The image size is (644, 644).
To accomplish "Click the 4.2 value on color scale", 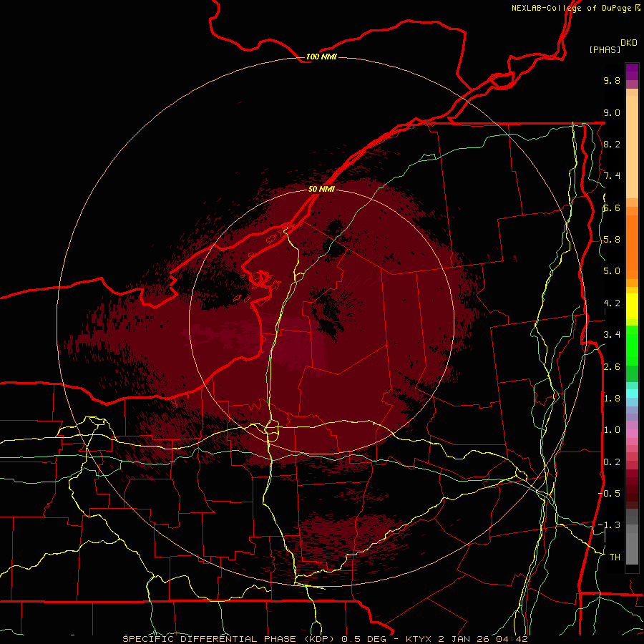I will pos(612,303).
